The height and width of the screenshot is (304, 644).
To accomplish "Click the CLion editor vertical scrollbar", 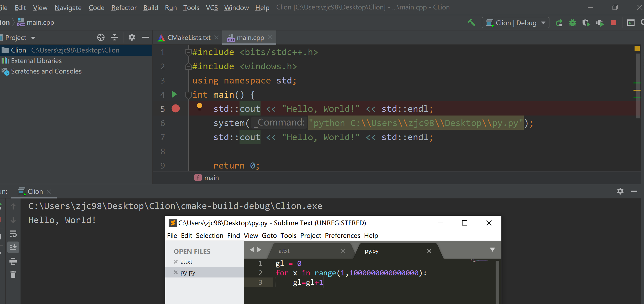I will tap(638, 86).
